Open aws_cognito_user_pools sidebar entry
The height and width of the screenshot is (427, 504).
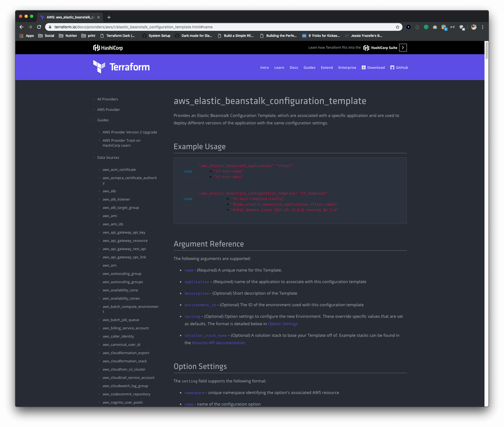pyautogui.click(x=123, y=402)
